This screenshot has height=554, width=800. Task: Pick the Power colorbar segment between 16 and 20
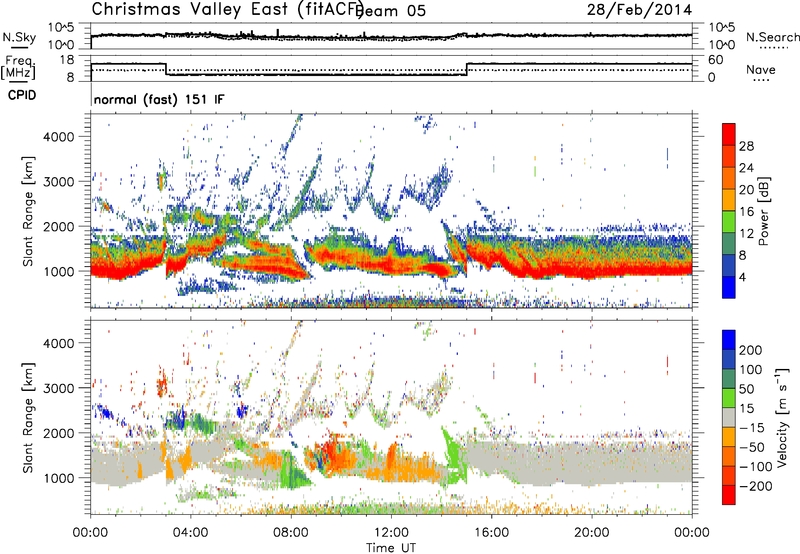729,200
